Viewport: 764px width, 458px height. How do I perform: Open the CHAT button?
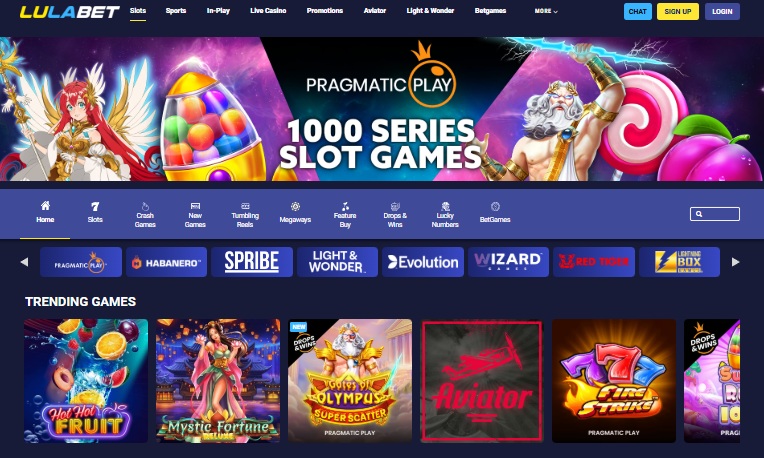pos(637,11)
